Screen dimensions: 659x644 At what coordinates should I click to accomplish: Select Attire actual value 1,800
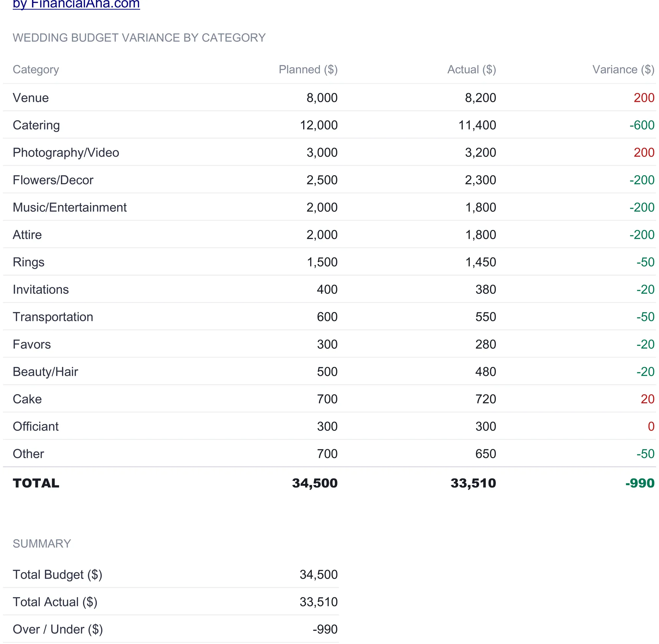tap(480, 235)
